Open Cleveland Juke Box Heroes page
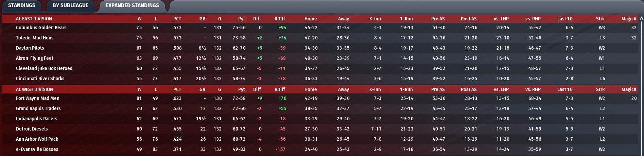644x156 pixels. coord(44,68)
